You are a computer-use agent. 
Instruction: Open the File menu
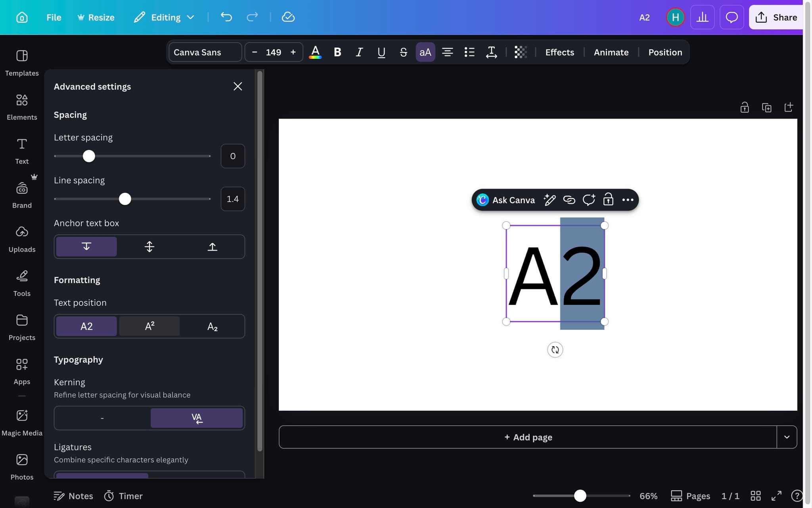(54, 17)
